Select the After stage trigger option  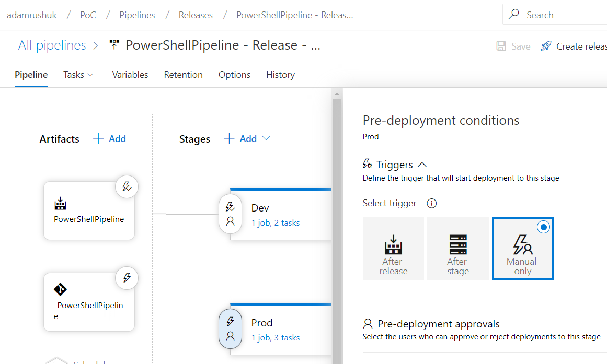click(x=457, y=249)
